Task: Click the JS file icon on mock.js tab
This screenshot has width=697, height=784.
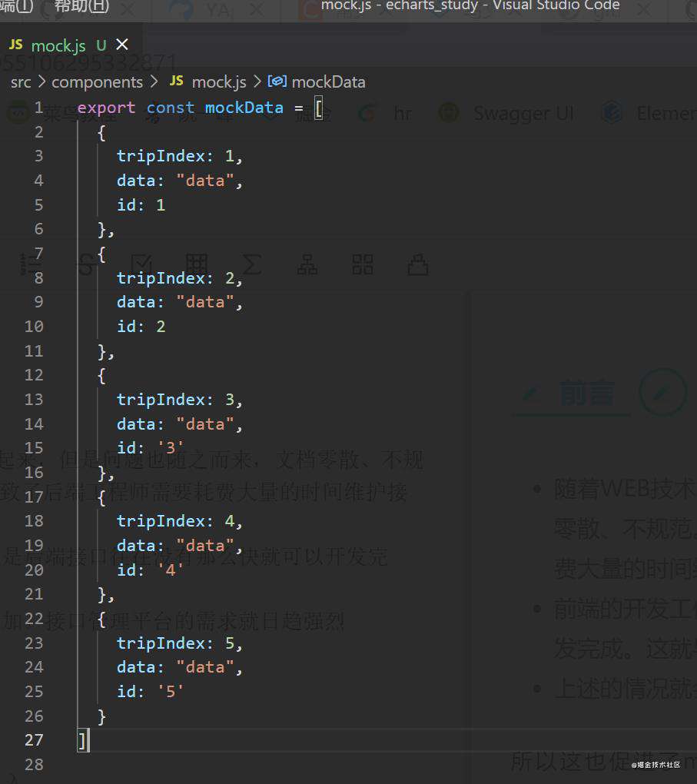Action: pyautogui.click(x=16, y=45)
